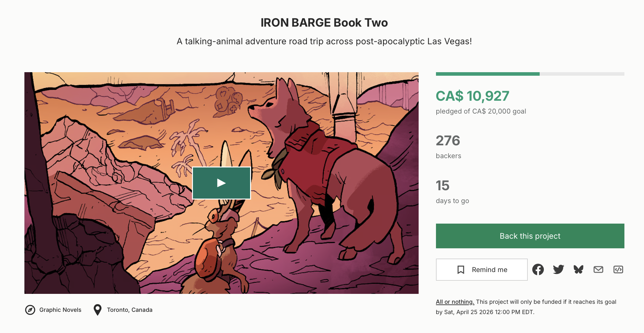The height and width of the screenshot is (333, 644).
Task: Click the IRON BARGE Book Two title
Action: 324,23
